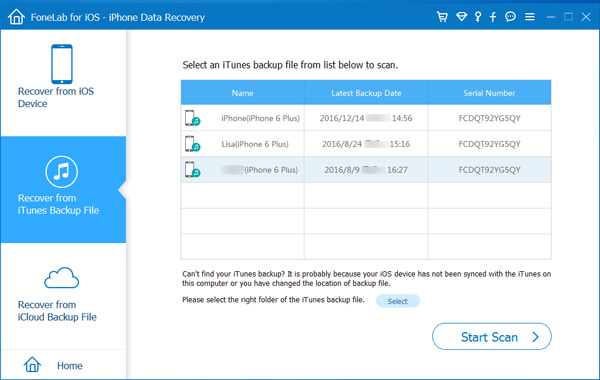Select the Recover from iOS Device tab
This screenshot has width=600, height=380.
coord(63,83)
